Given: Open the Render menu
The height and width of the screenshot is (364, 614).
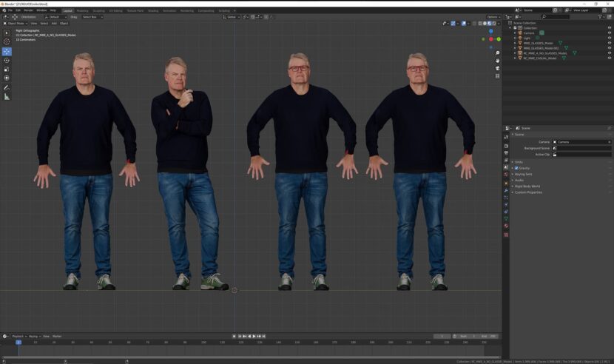Looking at the screenshot, I should (x=28, y=10).
